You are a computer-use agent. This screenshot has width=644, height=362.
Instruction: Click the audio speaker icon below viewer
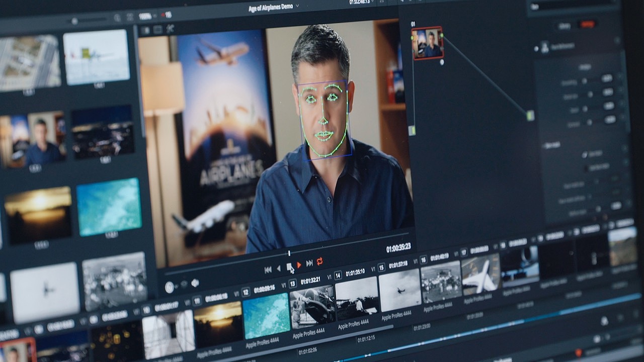click(195, 283)
